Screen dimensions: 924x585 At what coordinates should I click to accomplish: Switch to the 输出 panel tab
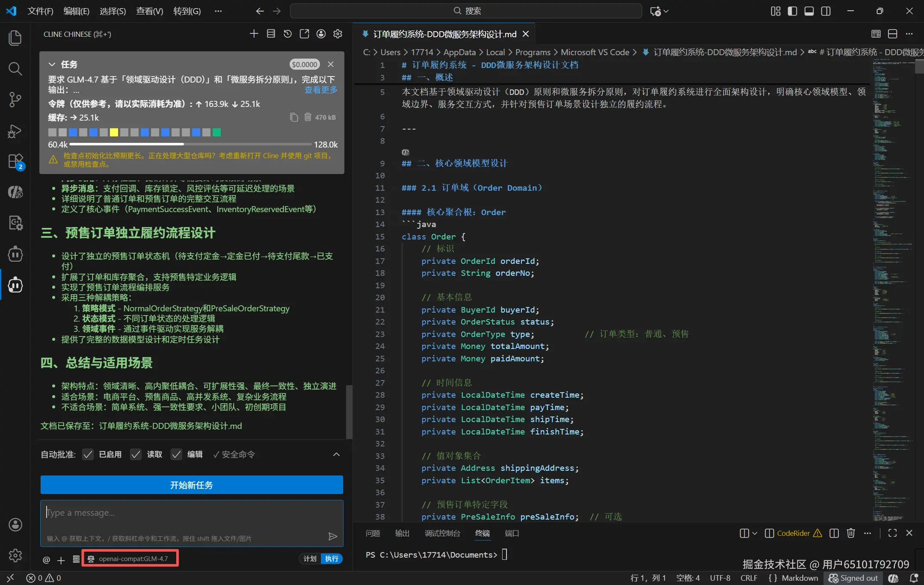click(402, 533)
